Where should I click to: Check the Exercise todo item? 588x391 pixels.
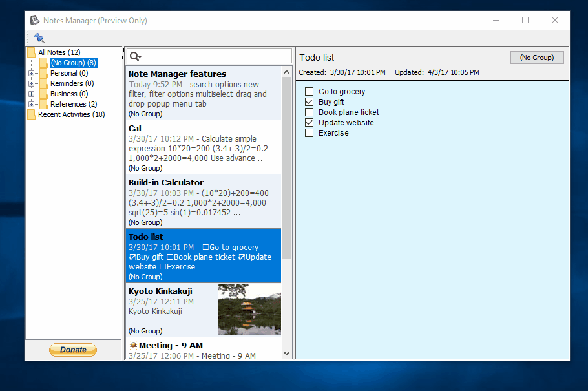tap(309, 132)
